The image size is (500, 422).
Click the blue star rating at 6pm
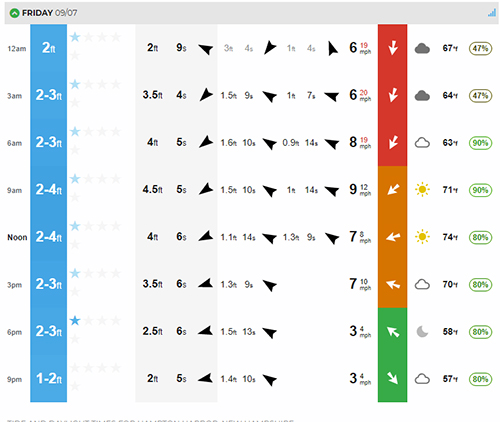coord(75,321)
